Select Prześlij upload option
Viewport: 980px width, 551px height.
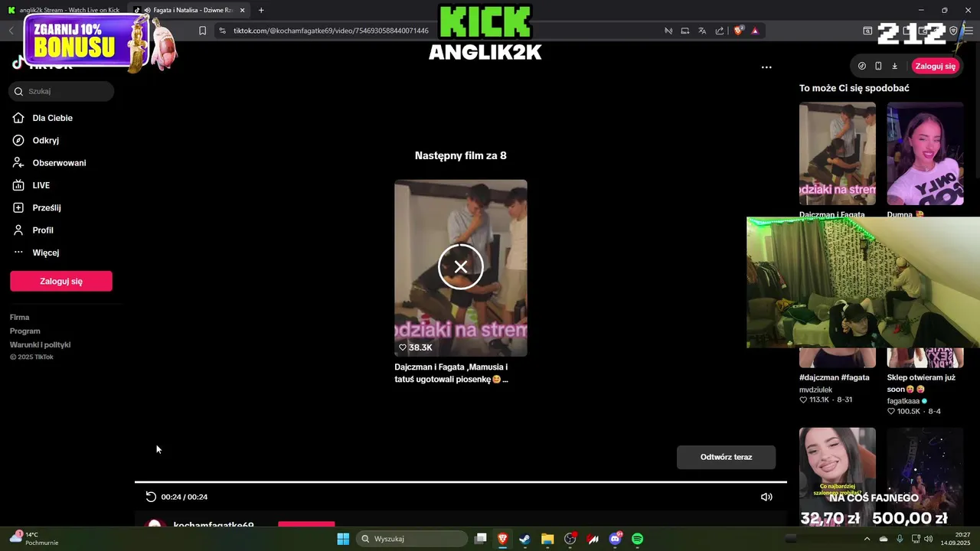coord(47,207)
